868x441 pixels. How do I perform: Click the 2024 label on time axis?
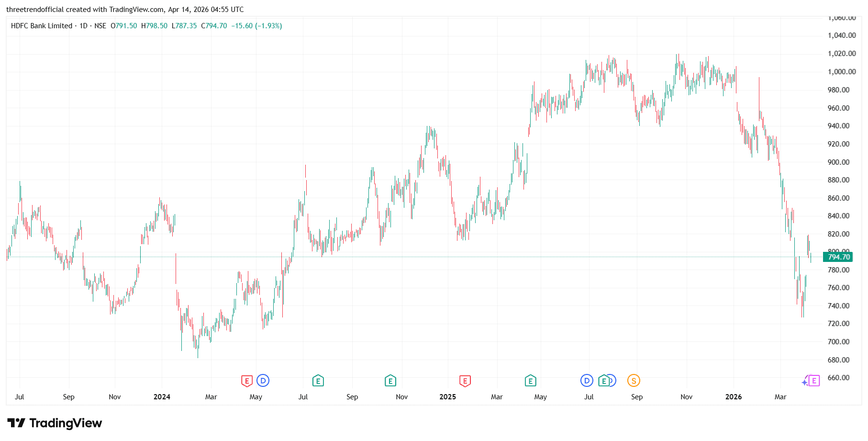tap(162, 397)
